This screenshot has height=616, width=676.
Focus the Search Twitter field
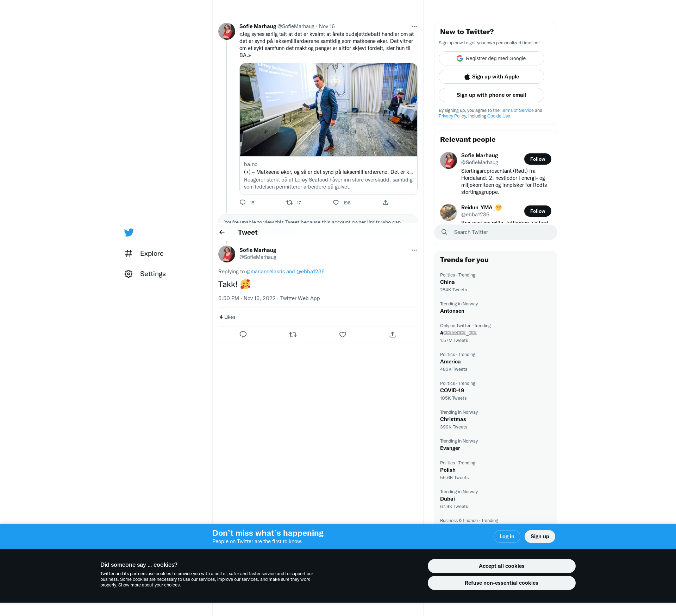(x=496, y=232)
